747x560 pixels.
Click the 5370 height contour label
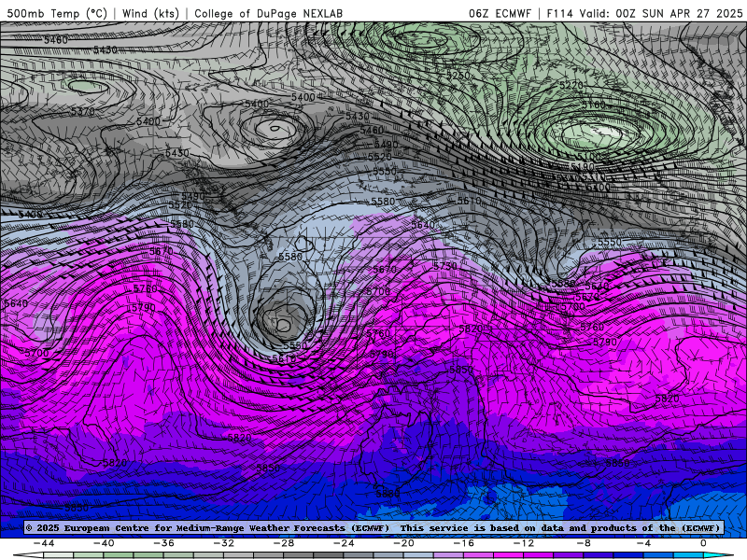(83, 111)
